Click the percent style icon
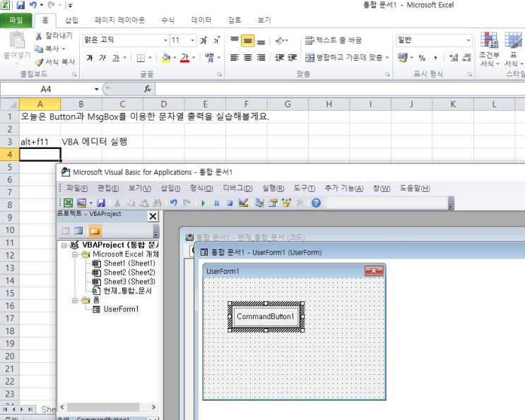 pos(422,58)
